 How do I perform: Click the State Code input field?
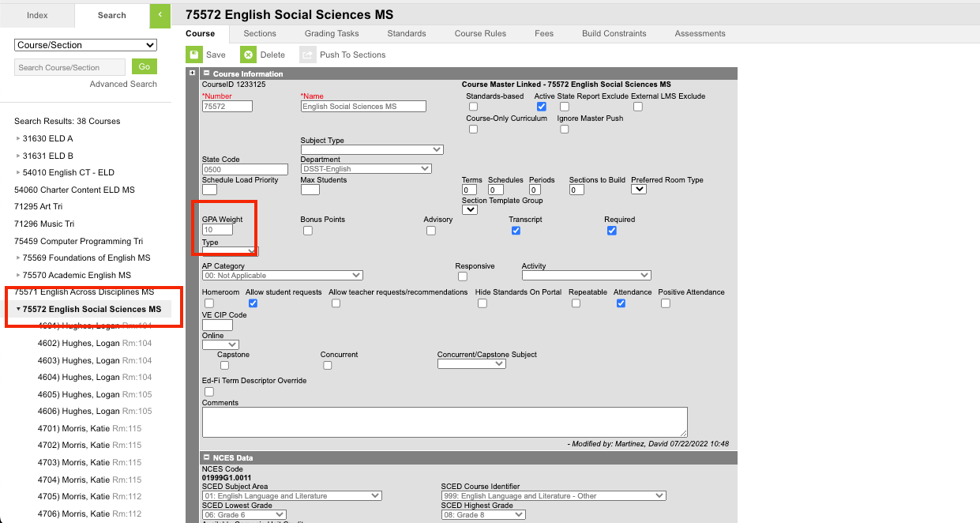click(x=245, y=169)
